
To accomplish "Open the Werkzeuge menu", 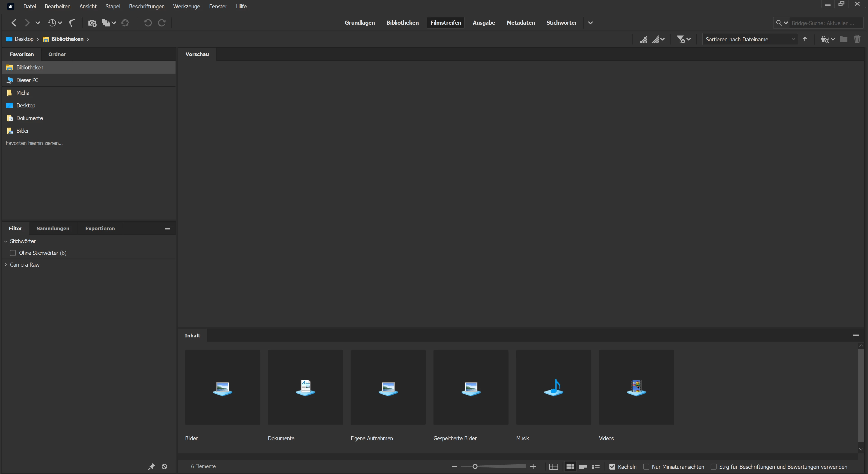I will [186, 6].
